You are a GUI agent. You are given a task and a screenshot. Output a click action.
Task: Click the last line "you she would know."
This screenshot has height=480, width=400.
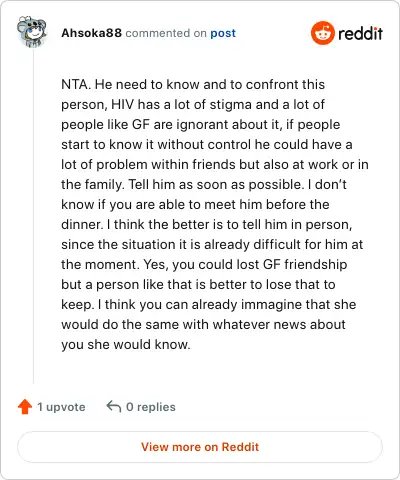pyautogui.click(x=126, y=344)
